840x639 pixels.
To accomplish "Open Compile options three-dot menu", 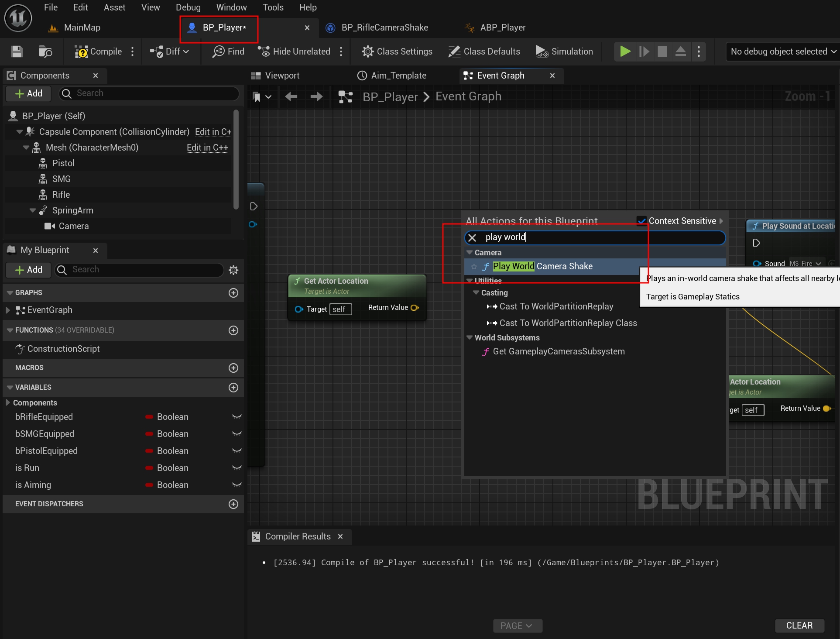I will click(x=133, y=52).
